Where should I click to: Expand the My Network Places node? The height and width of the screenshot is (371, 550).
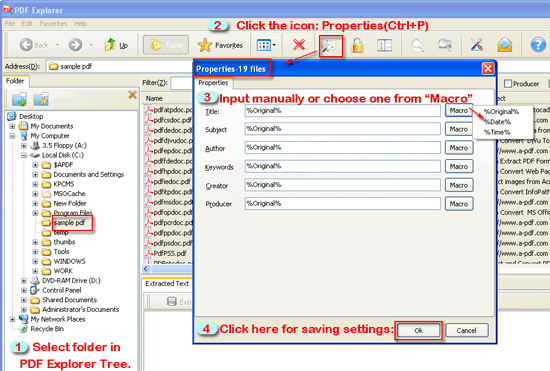pyautogui.click(x=13, y=319)
